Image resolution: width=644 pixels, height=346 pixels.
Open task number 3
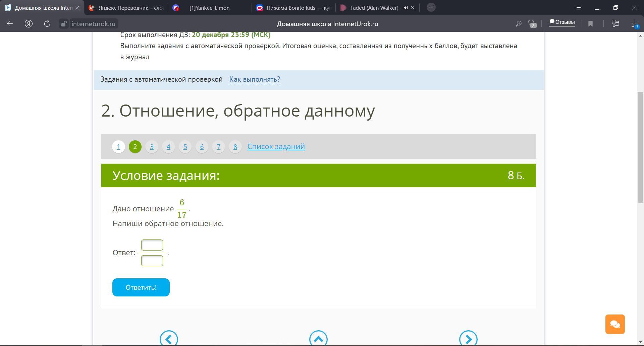152,147
